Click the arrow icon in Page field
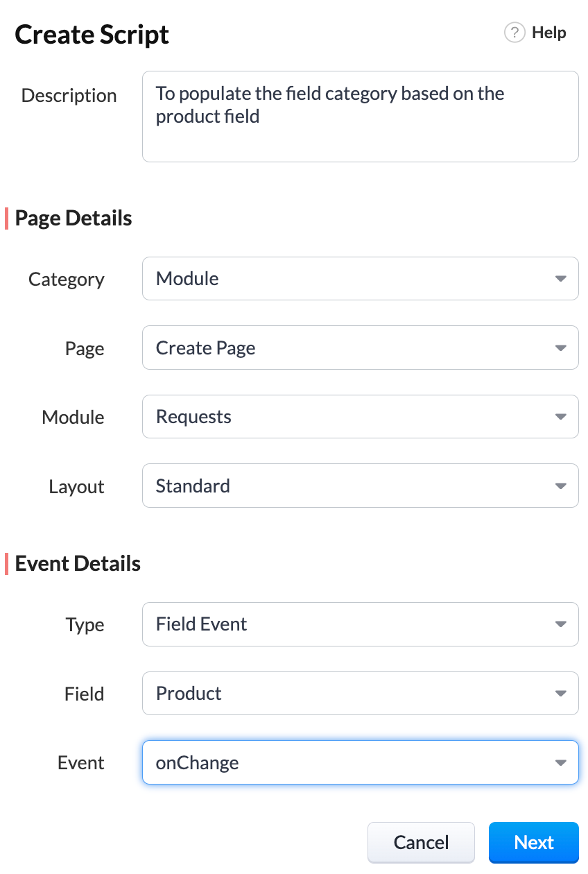The width and height of the screenshot is (588, 874). [561, 348]
